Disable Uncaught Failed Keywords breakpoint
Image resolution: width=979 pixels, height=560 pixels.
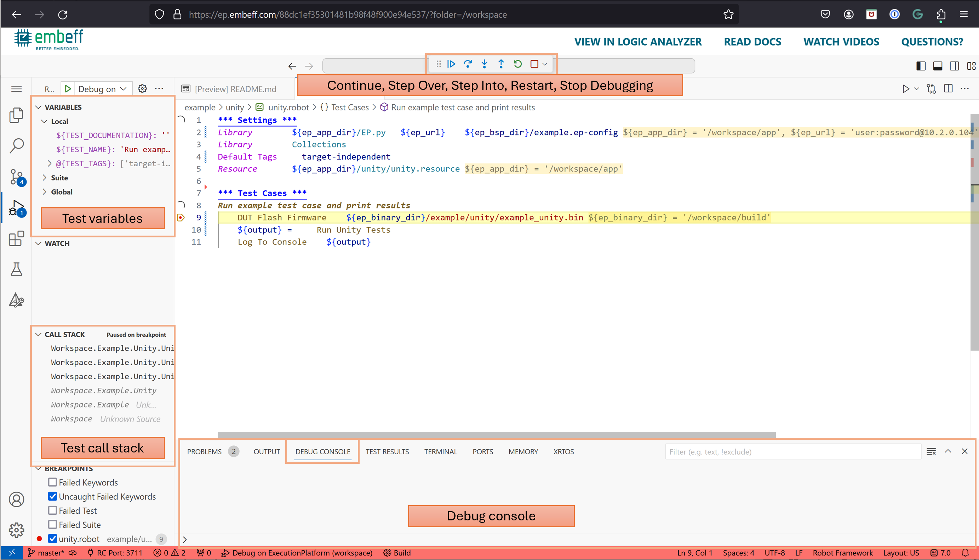pyautogui.click(x=53, y=496)
